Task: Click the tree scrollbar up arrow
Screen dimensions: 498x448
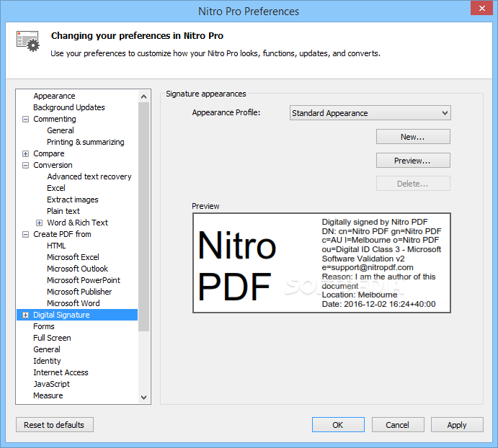Action: click(144, 97)
